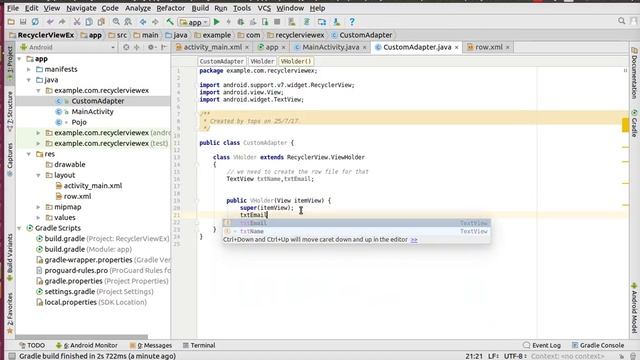Open the Event Log
The height and width of the screenshot is (360, 640).
pyautogui.click(x=542, y=345)
